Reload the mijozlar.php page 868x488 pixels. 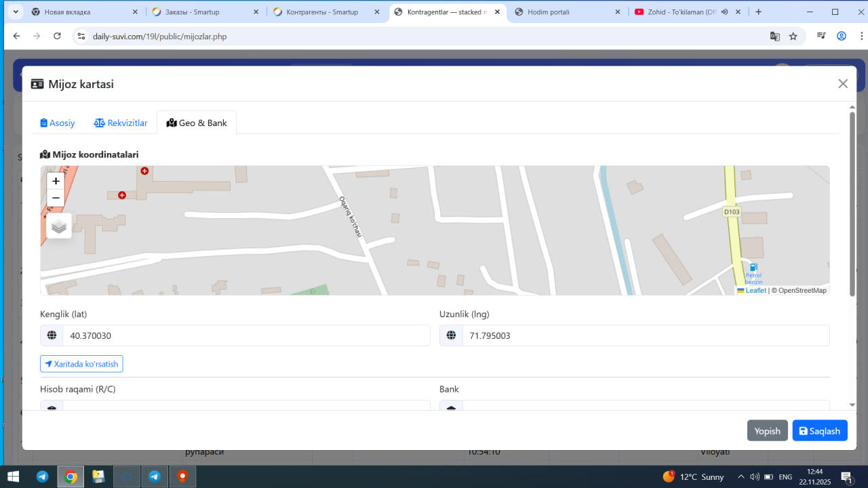click(57, 36)
